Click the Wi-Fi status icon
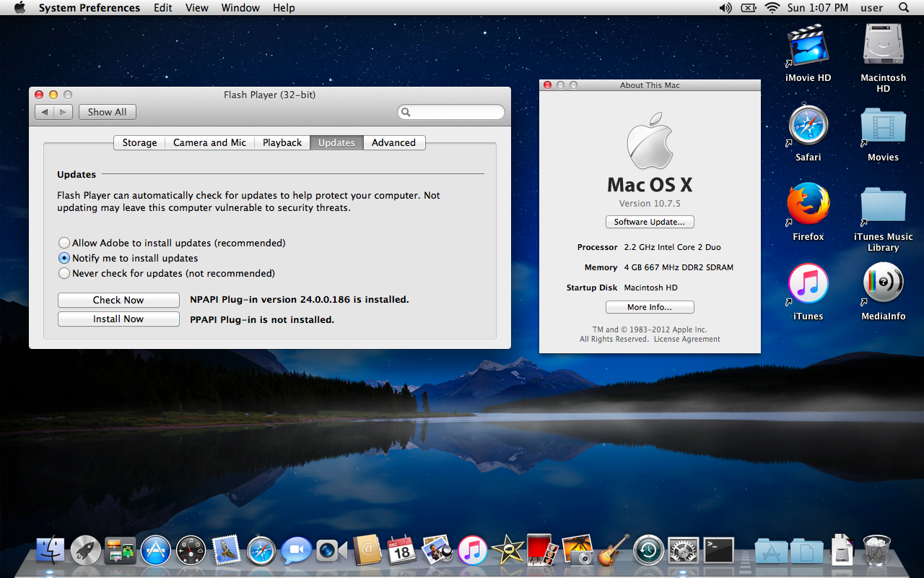 pos(772,8)
